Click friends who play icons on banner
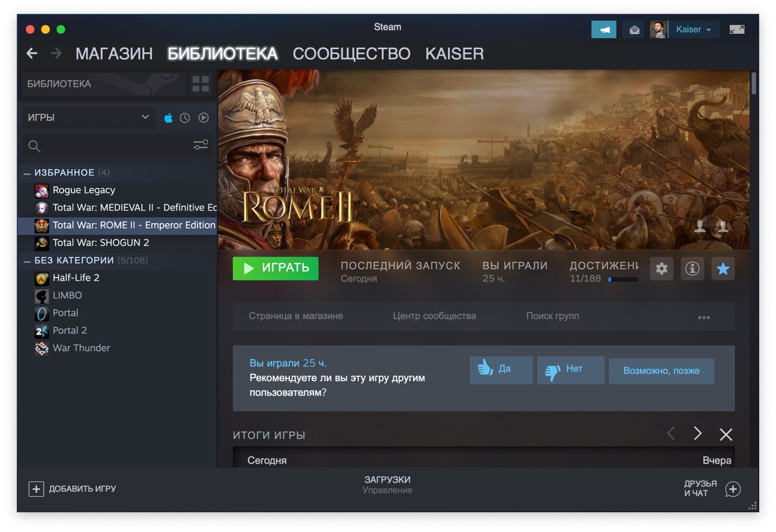 [x=711, y=227]
